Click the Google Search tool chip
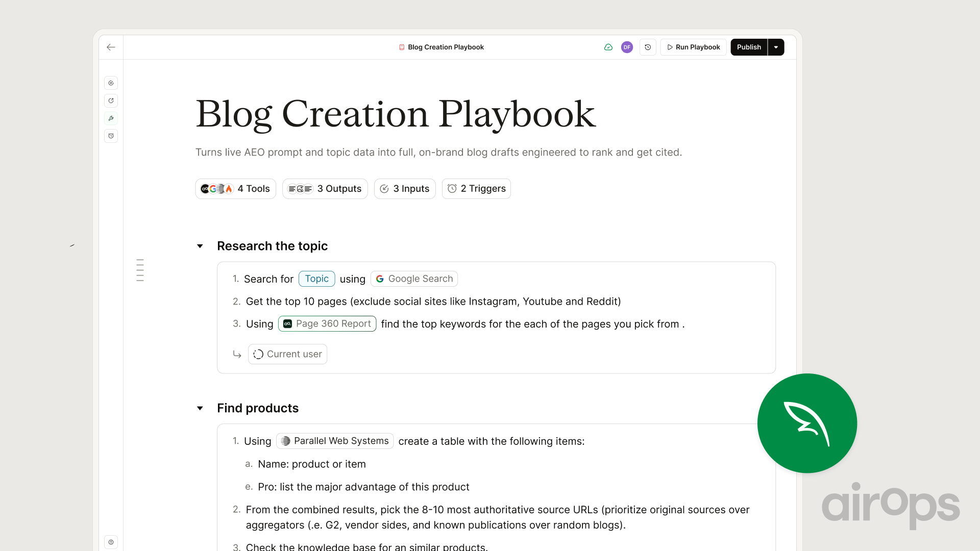 pyautogui.click(x=414, y=279)
